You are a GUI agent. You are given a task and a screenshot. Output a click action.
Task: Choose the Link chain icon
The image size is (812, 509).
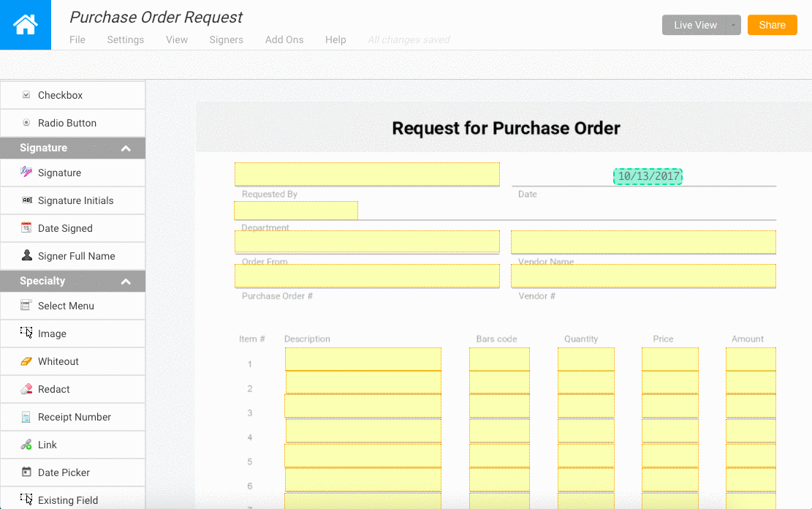[x=26, y=444]
